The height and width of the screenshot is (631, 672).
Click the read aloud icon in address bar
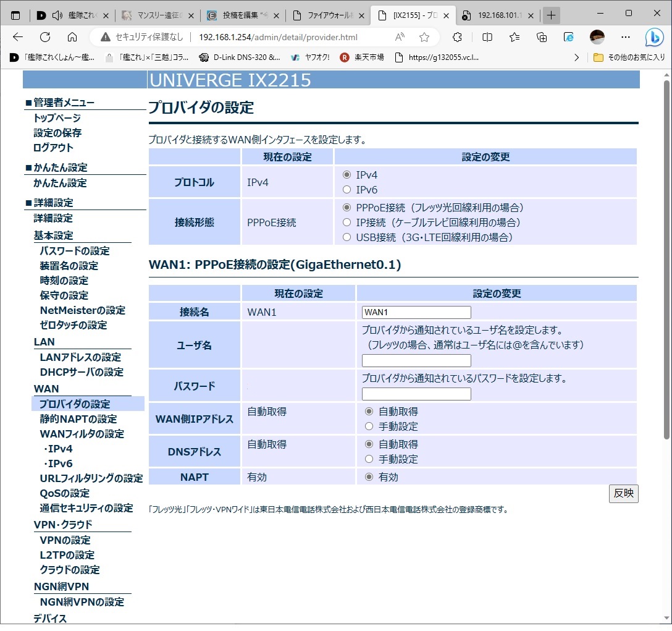coord(400,37)
